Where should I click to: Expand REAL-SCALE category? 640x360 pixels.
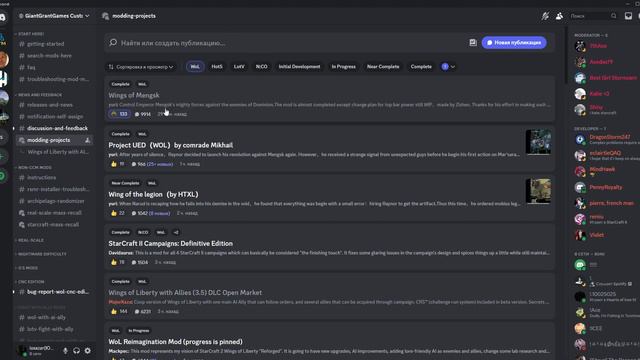pos(30,240)
